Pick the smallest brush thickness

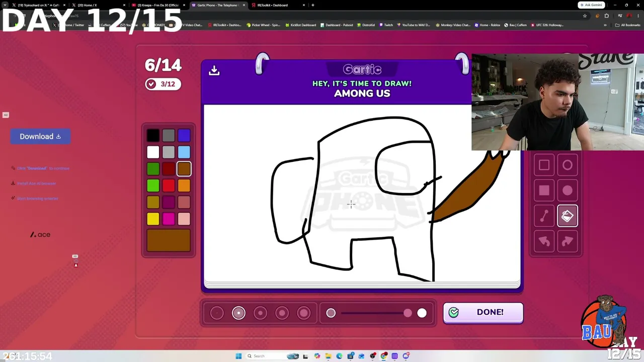tap(217, 313)
